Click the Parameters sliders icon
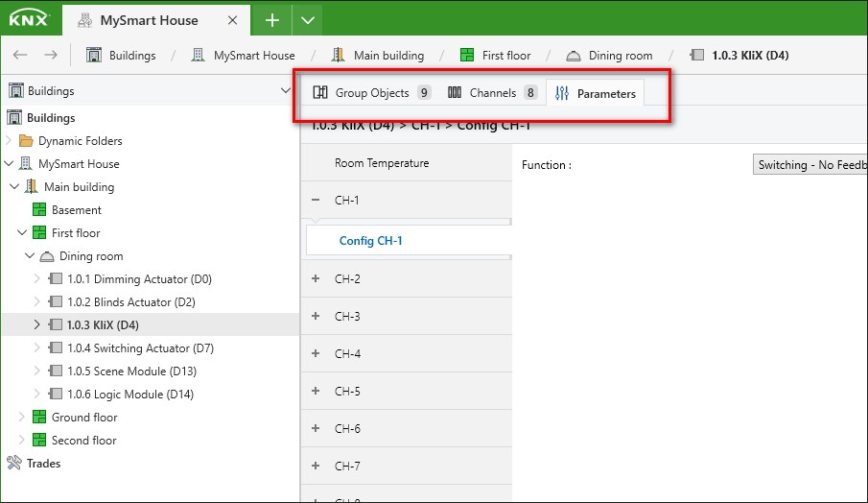This screenshot has width=868, height=503. coord(562,93)
